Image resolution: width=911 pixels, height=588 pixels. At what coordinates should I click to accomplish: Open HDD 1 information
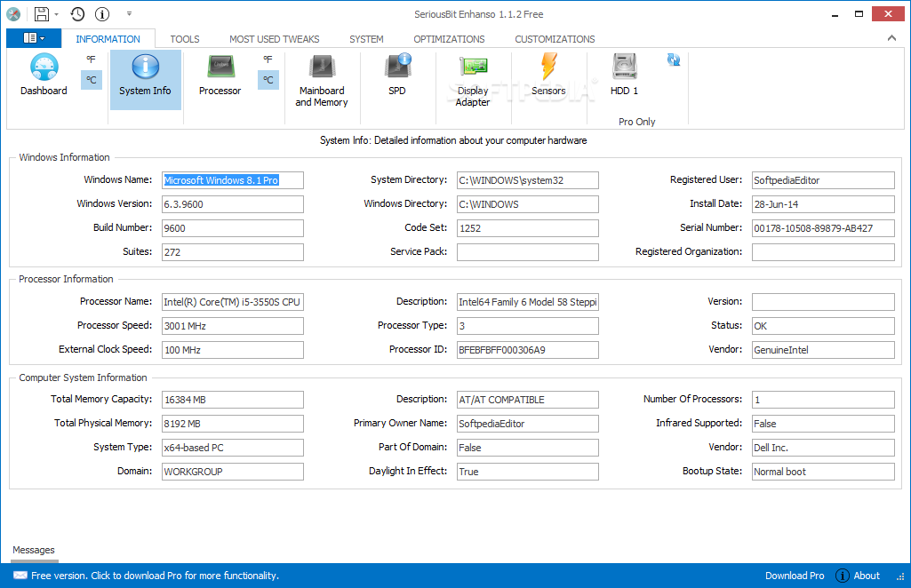click(625, 75)
